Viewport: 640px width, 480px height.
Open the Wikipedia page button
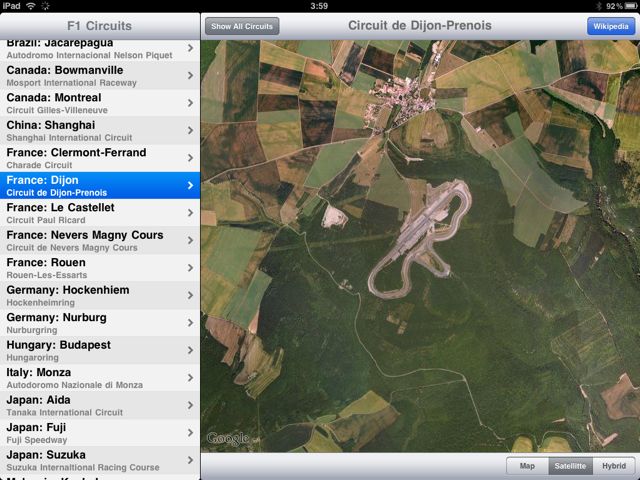click(611, 26)
